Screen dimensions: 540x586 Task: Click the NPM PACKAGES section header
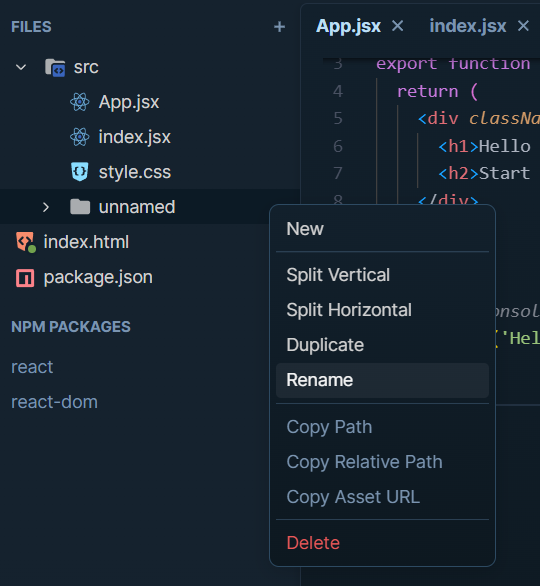tap(71, 327)
